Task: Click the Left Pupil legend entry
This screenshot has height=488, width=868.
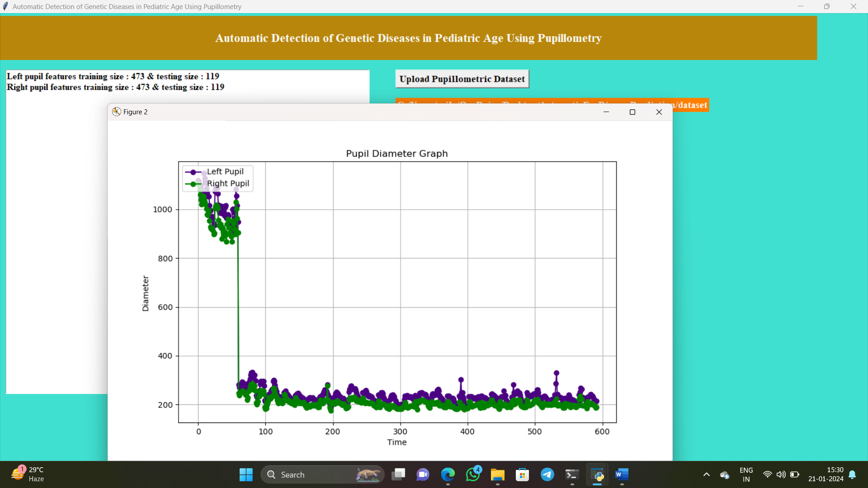Action: [x=225, y=172]
